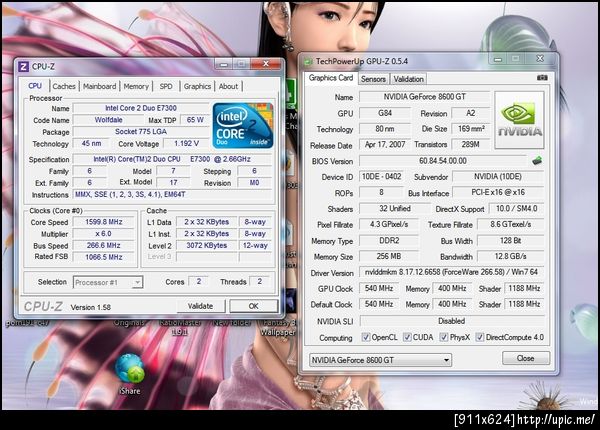Click the Pixel Fillrate value 4.3 GPixel/s
Screen dimensions: 600x430
[389, 224]
